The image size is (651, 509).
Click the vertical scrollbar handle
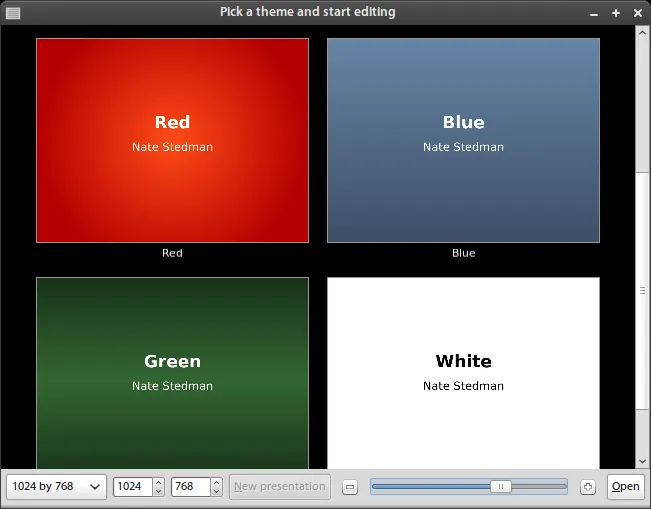click(642, 290)
